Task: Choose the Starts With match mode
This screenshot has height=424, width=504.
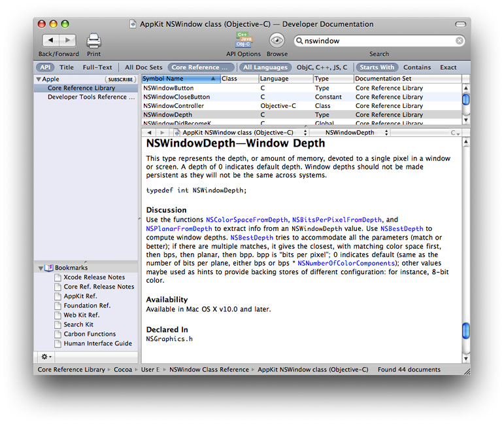Action: [377, 67]
